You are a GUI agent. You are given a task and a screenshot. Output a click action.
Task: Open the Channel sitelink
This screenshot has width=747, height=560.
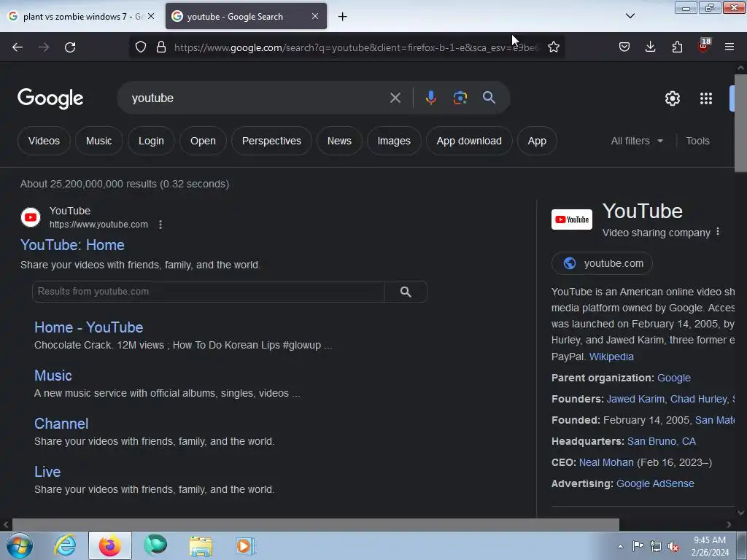[61, 424]
